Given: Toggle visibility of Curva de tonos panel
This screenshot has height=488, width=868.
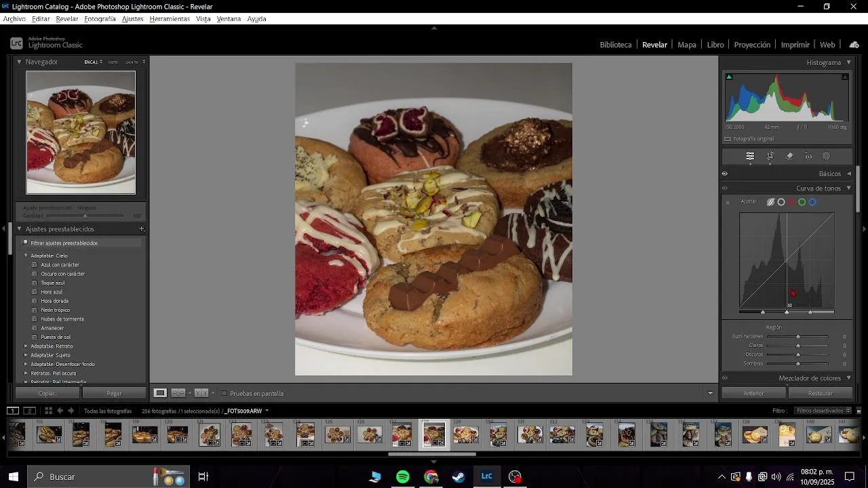Looking at the screenshot, I should (725, 188).
